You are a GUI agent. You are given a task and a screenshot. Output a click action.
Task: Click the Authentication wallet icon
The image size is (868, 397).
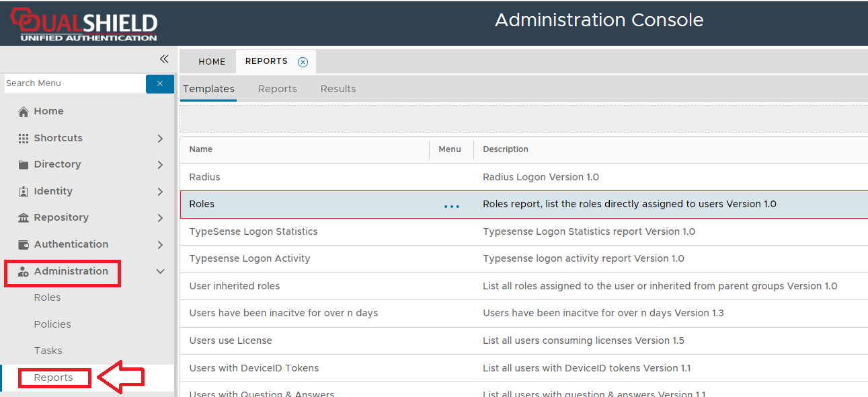(24, 244)
